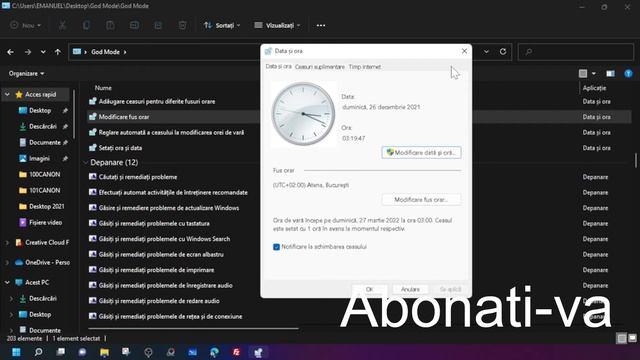
Task: Open File Explorer from the taskbar
Action: 104,352
